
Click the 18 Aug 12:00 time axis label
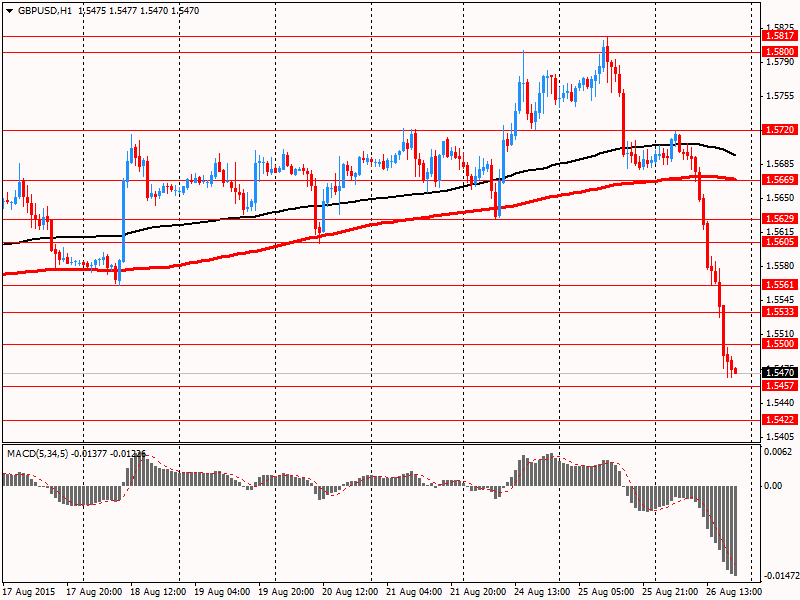159,592
